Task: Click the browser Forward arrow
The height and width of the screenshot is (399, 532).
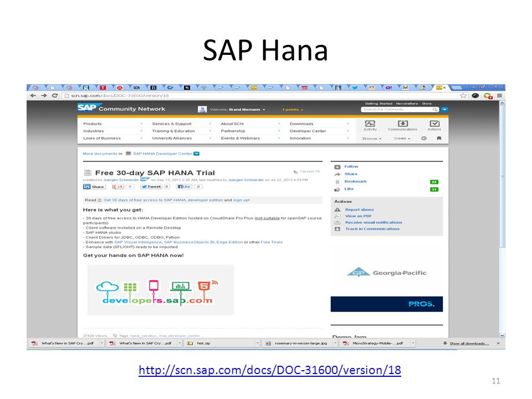Action: click(x=44, y=96)
